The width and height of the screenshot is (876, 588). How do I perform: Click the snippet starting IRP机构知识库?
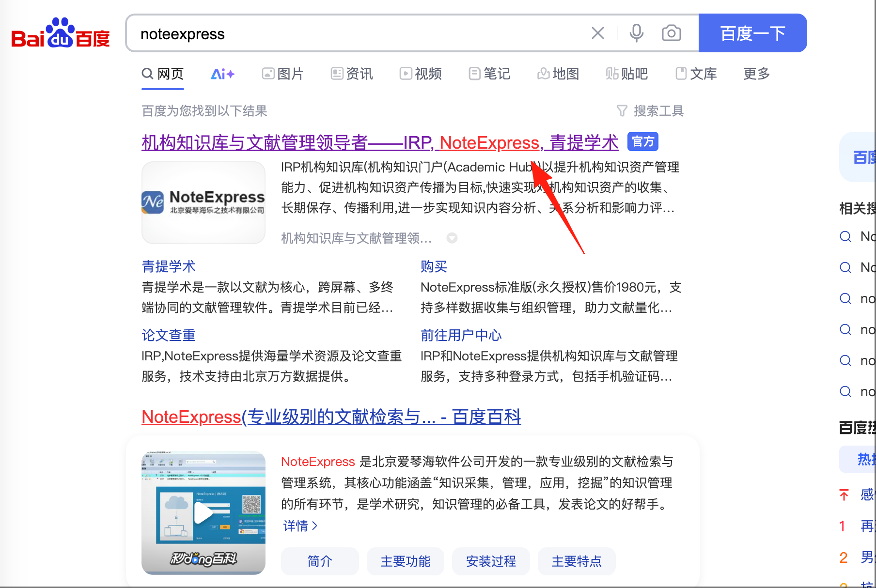click(480, 187)
